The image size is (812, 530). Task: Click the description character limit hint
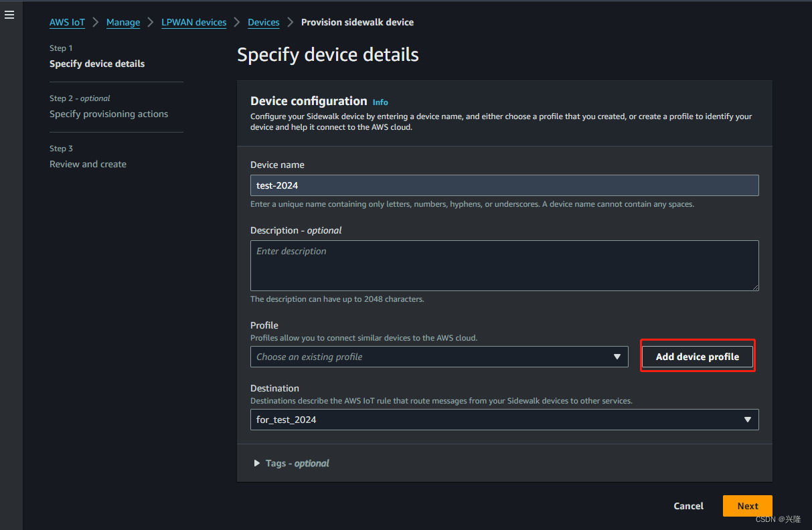[x=337, y=299]
